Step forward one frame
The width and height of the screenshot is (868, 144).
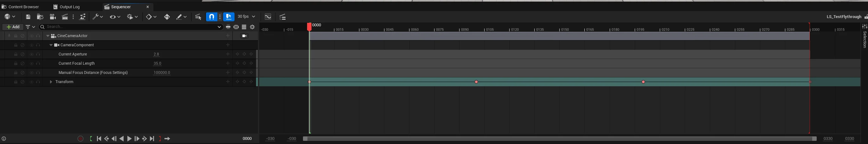coord(137,139)
